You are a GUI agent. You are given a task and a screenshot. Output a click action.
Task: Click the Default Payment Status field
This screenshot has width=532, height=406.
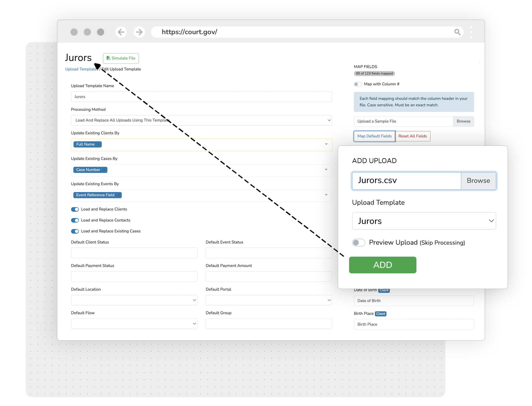click(x=134, y=276)
